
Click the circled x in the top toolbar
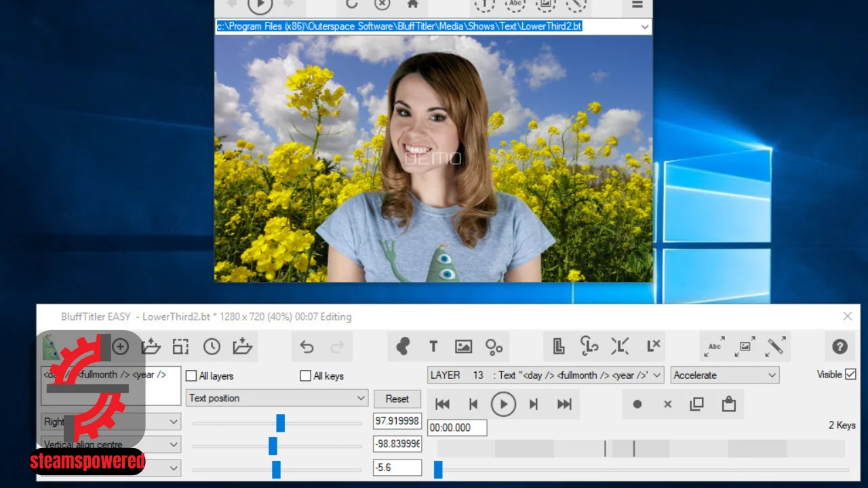(x=382, y=4)
